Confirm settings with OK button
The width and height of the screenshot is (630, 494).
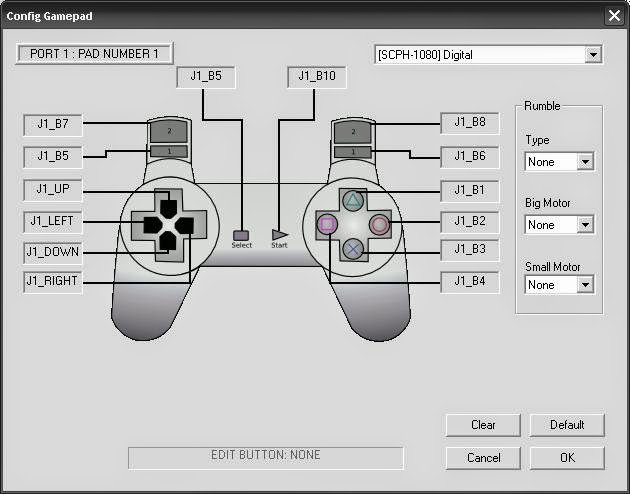(567, 458)
